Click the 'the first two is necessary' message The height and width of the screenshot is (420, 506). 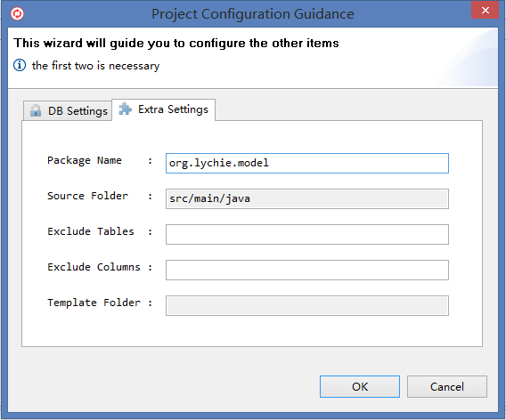[x=95, y=66]
